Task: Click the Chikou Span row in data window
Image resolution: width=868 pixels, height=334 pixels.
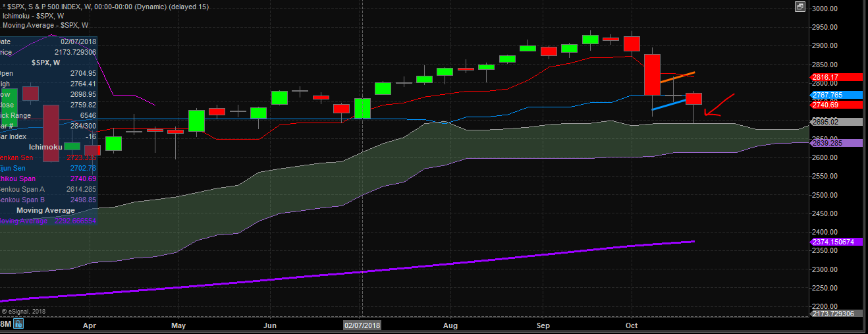Action: pos(48,179)
